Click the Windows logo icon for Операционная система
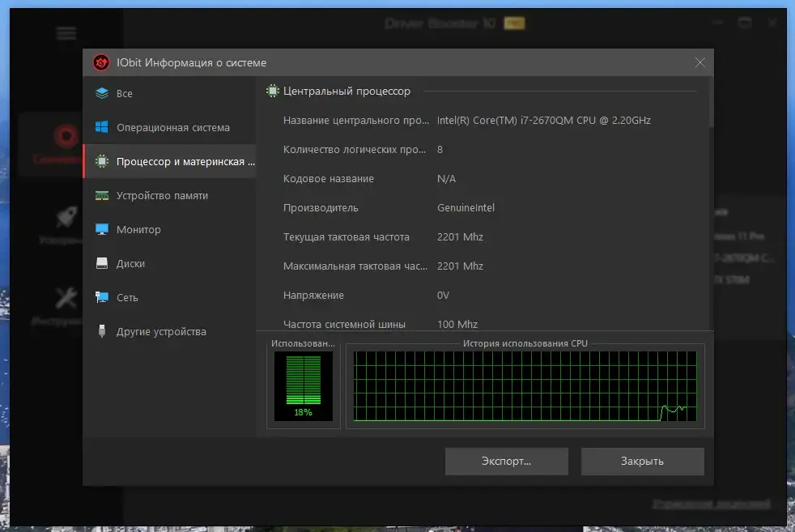The image size is (795, 532). 102,127
